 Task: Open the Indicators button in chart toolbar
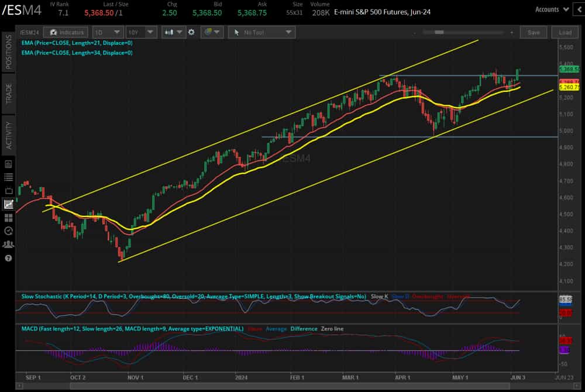(x=66, y=32)
